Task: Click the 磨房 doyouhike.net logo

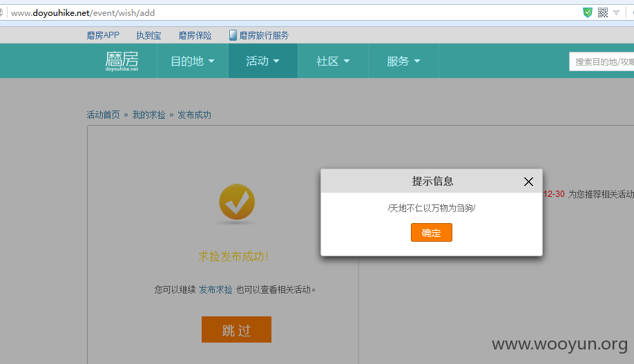Action: click(x=122, y=61)
